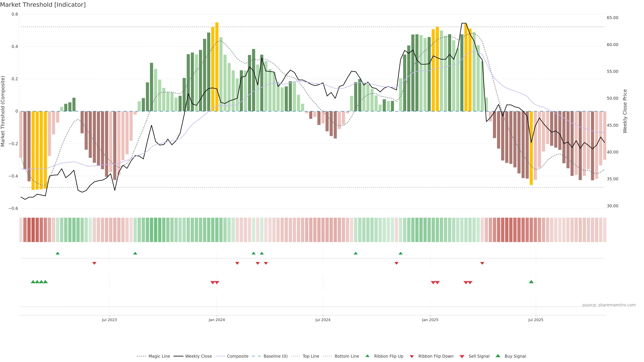
Task: Toggle the Baseline (0) legend entry
Action: click(x=276, y=356)
